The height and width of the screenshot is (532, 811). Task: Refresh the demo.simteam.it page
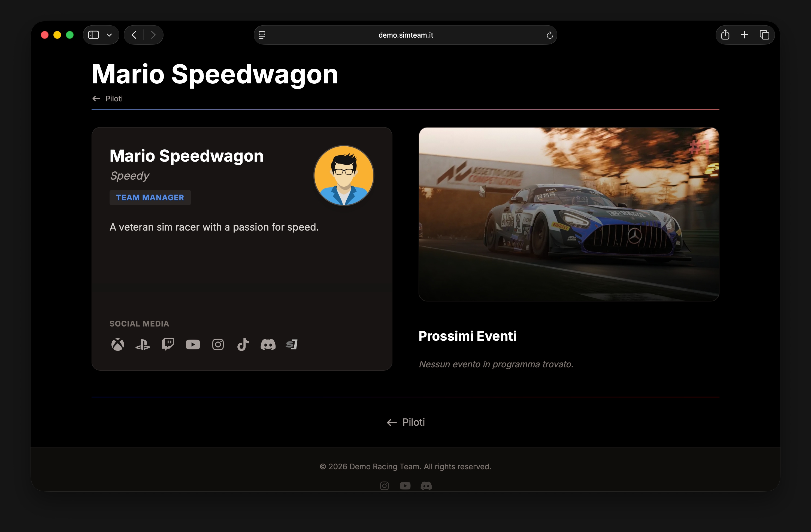(x=549, y=35)
